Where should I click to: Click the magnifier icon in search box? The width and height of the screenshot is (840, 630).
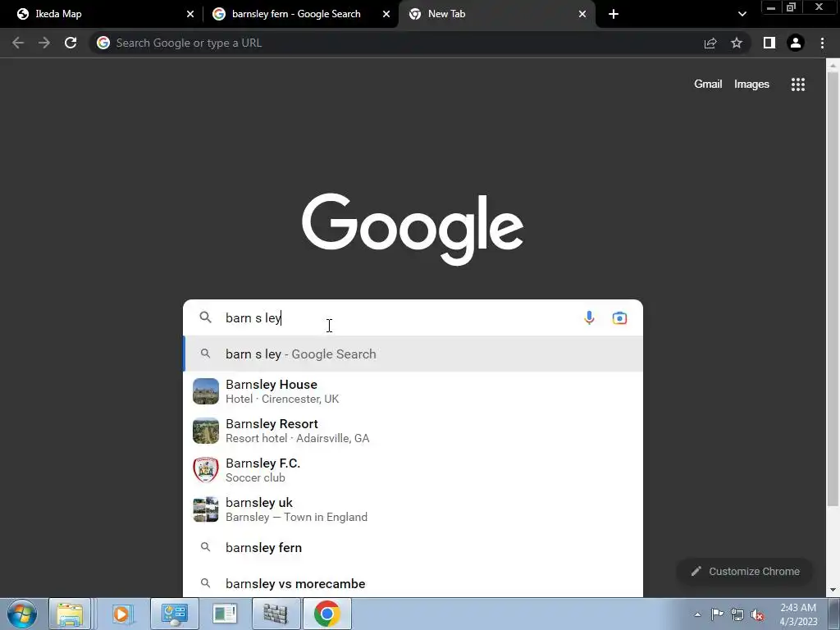(x=206, y=317)
